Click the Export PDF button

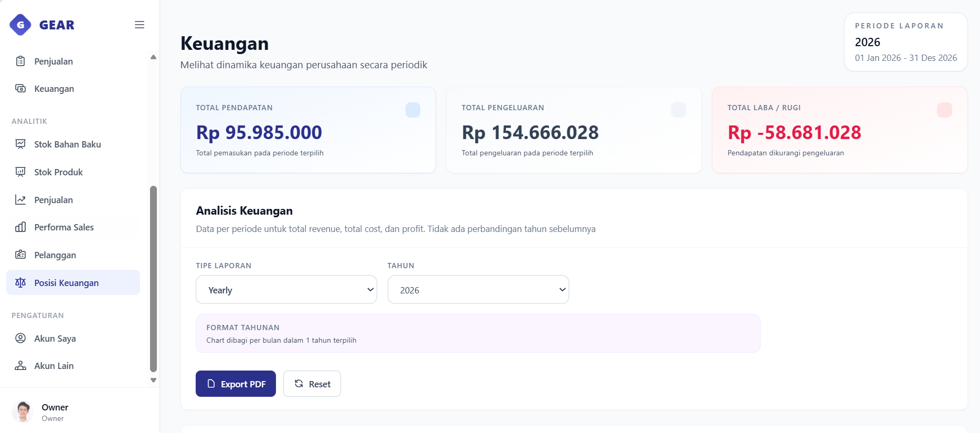point(236,384)
